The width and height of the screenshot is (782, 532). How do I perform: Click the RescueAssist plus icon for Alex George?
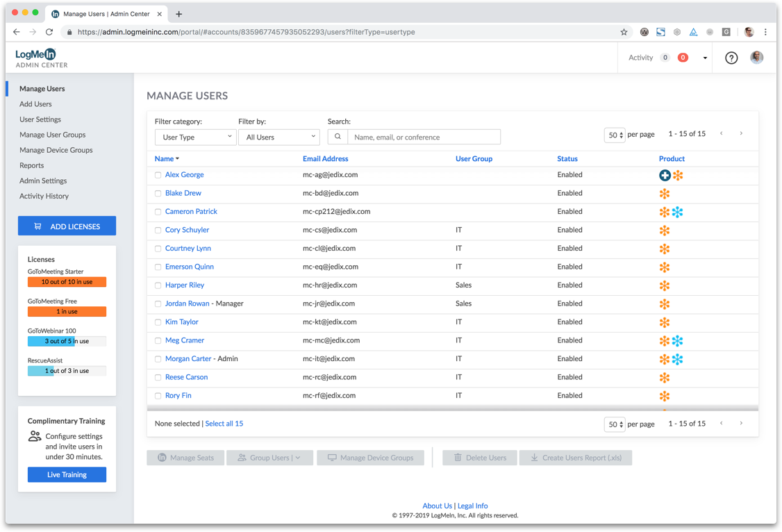coord(665,176)
